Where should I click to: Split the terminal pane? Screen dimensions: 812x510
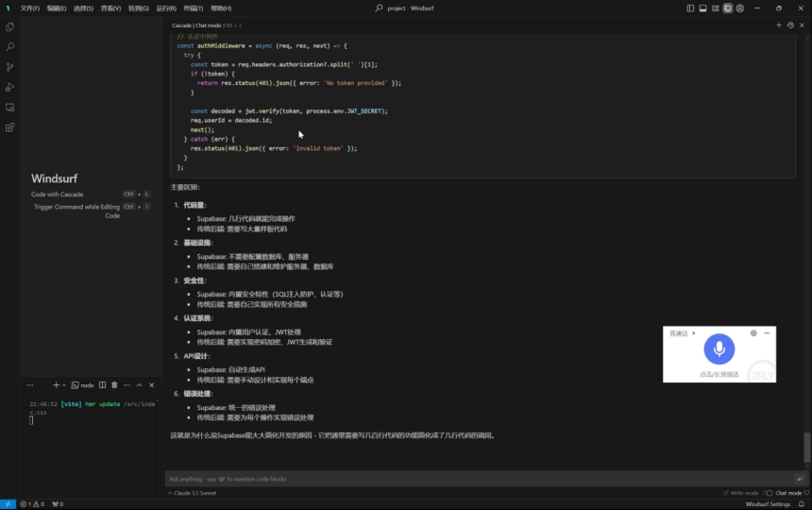click(103, 385)
